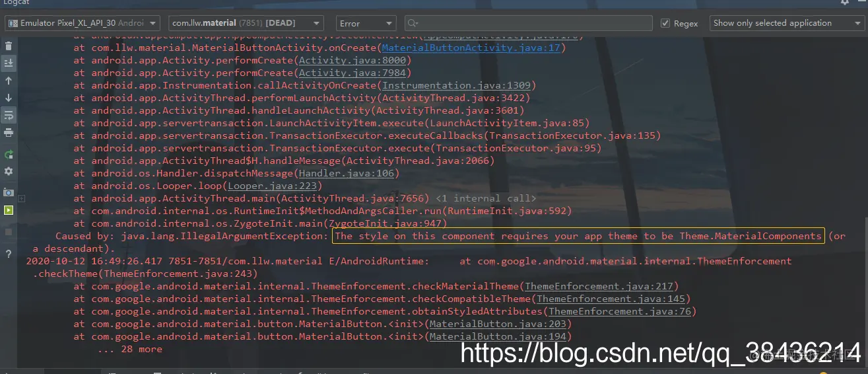Open the ThemeEnforcement.java:145 link
Image resolution: width=868 pixels, height=374 pixels.
611,299
